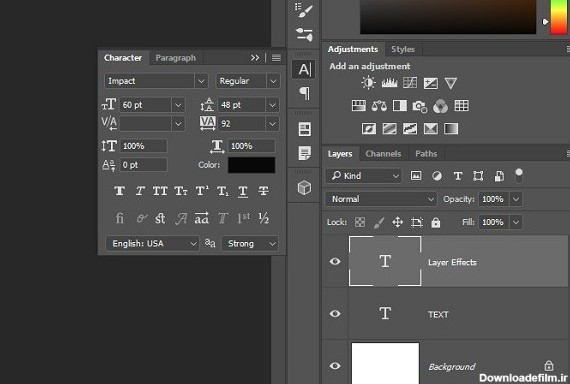
Task: Toggle Superscript text style
Action: click(202, 191)
